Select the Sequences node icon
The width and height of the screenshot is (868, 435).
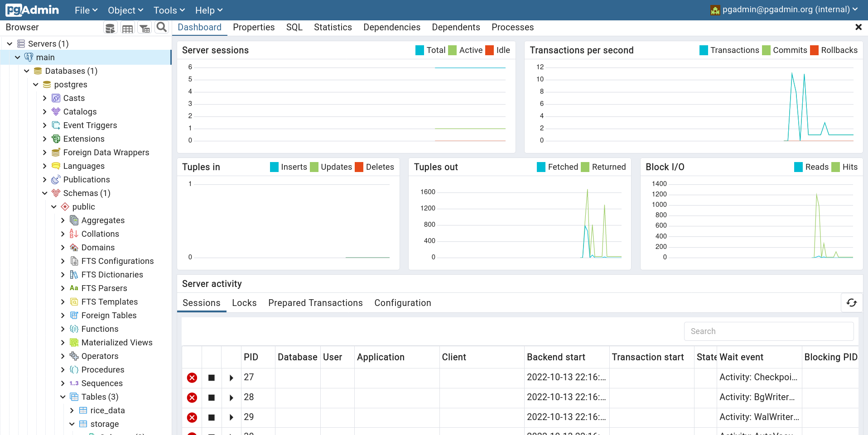point(74,383)
